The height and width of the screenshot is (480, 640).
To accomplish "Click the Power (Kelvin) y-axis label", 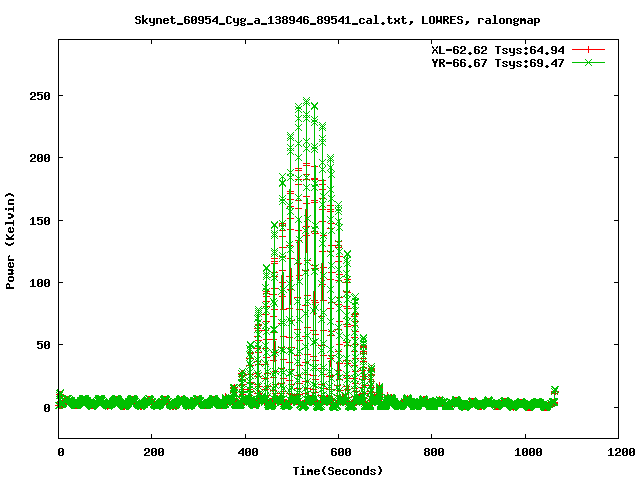I will click(x=11, y=239).
